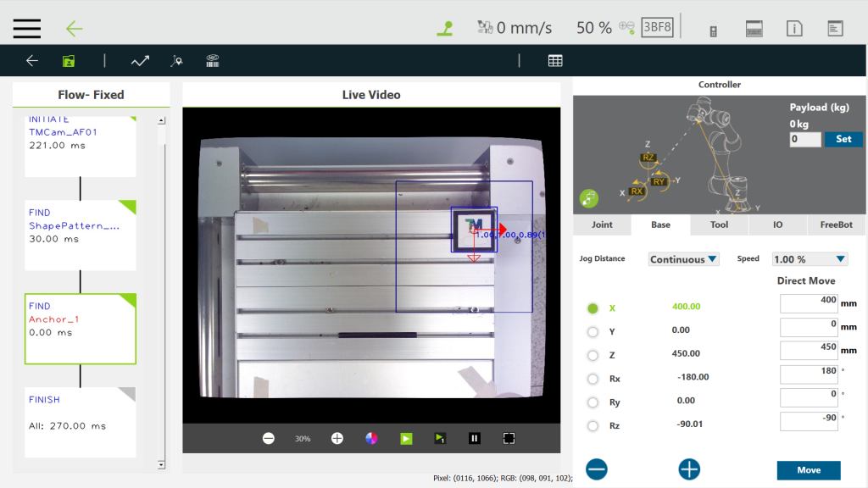This screenshot has width=868, height=488.
Task: Click the save job icon in the toolbar
Action: [68, 61]
